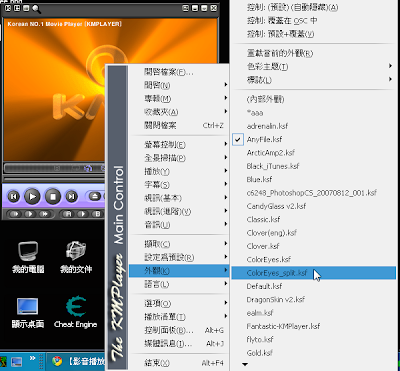
Task: Apply Fantastic-KMPlayer.ksf skin
Action: click(x=314, y=326)
